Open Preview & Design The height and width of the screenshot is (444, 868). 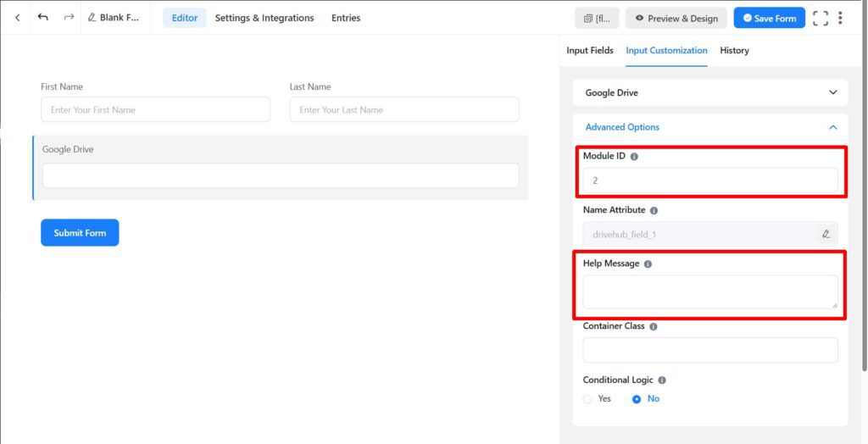pyautogui.click(x=676, y=19)
